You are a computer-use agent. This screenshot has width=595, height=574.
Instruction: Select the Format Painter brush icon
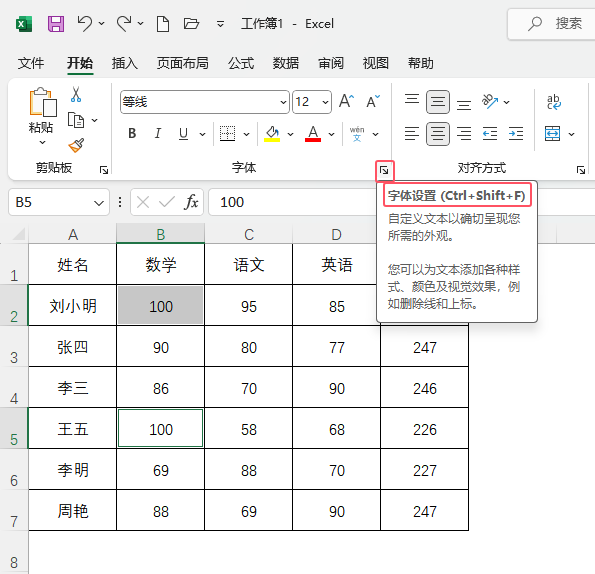point(76,145)
